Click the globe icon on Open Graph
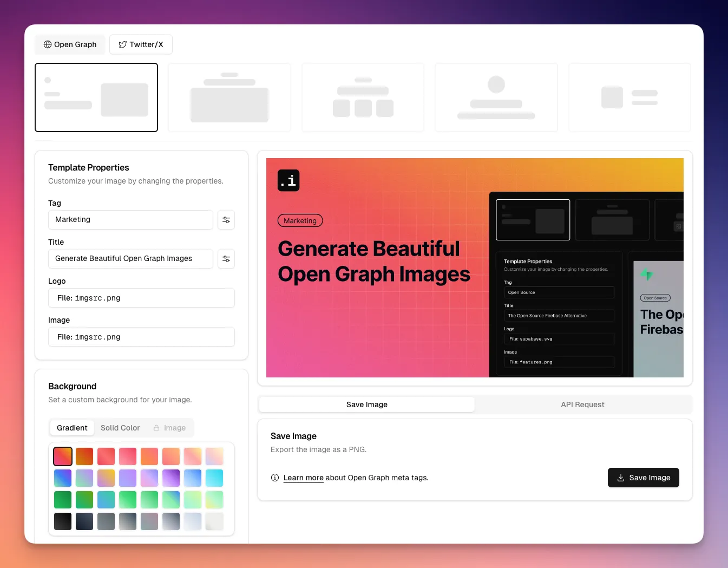 (x=47, y=44)
